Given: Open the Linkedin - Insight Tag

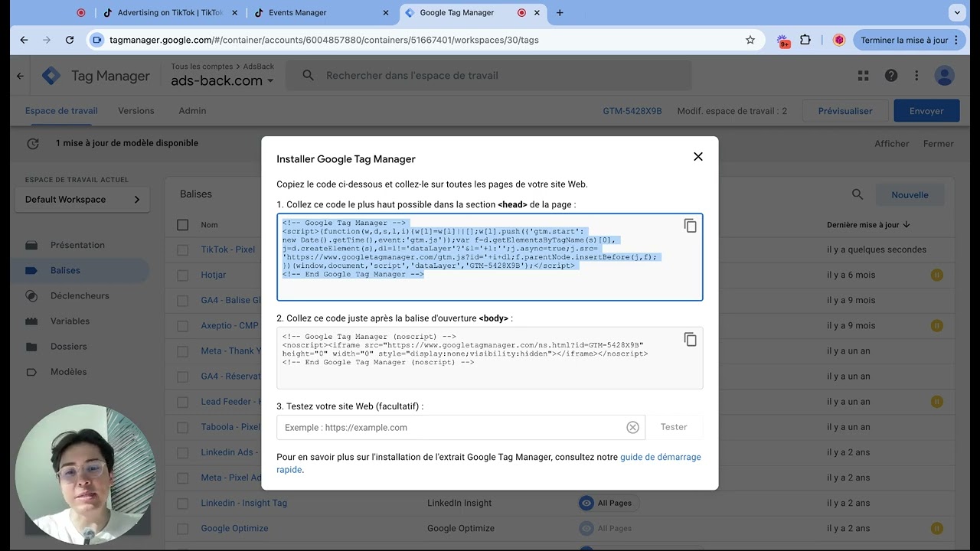Looking at the screenshot, I should pyautogui.click(x=244, y=503).
